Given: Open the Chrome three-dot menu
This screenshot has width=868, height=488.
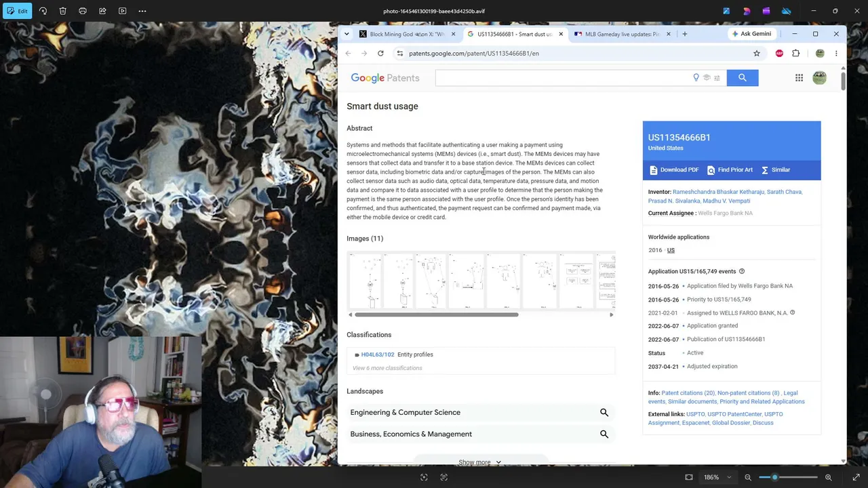Looking at the screenshot, I should coord(836,54).
